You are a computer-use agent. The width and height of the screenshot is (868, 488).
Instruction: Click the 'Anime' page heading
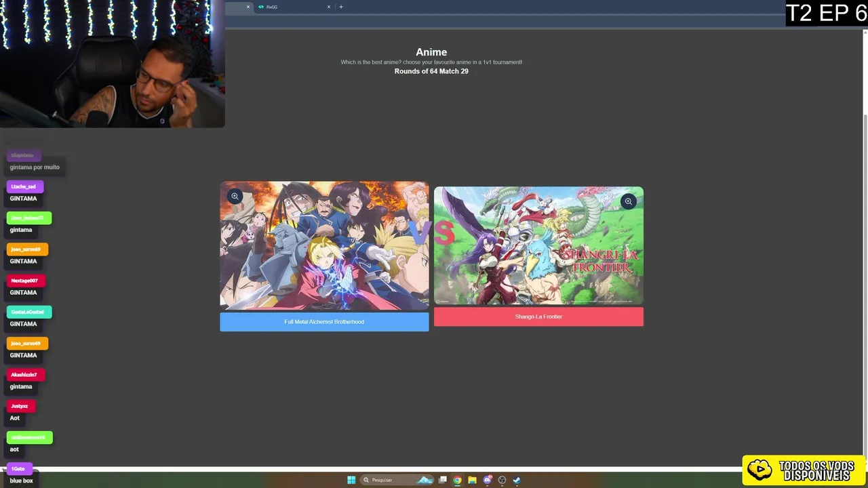tap(431, 52)
